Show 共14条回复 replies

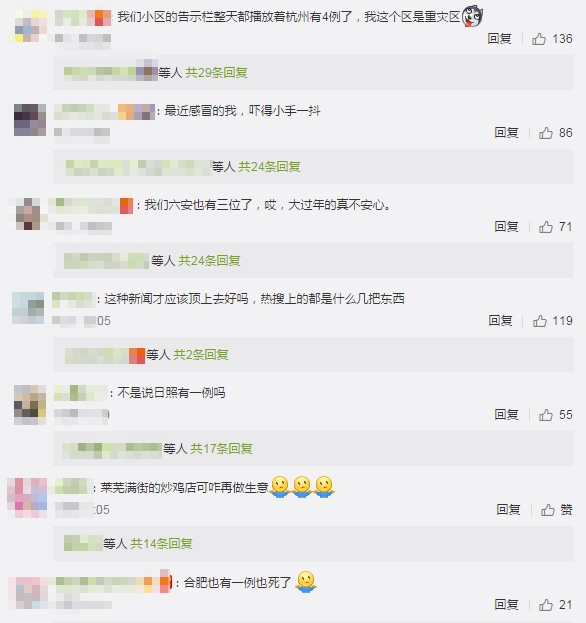tap(161, 543)
